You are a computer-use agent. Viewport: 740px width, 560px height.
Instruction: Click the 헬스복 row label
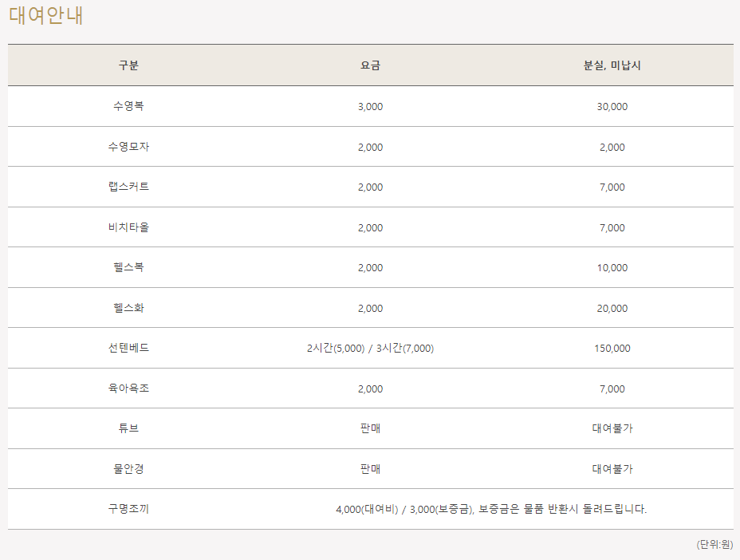pyautogui.click(x=128, y=267)
